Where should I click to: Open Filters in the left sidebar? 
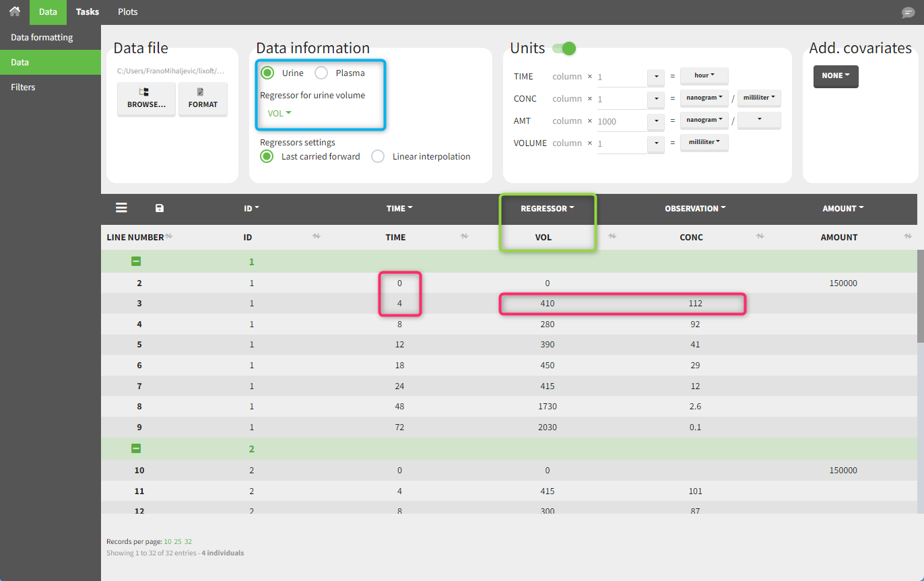point(23,87)
